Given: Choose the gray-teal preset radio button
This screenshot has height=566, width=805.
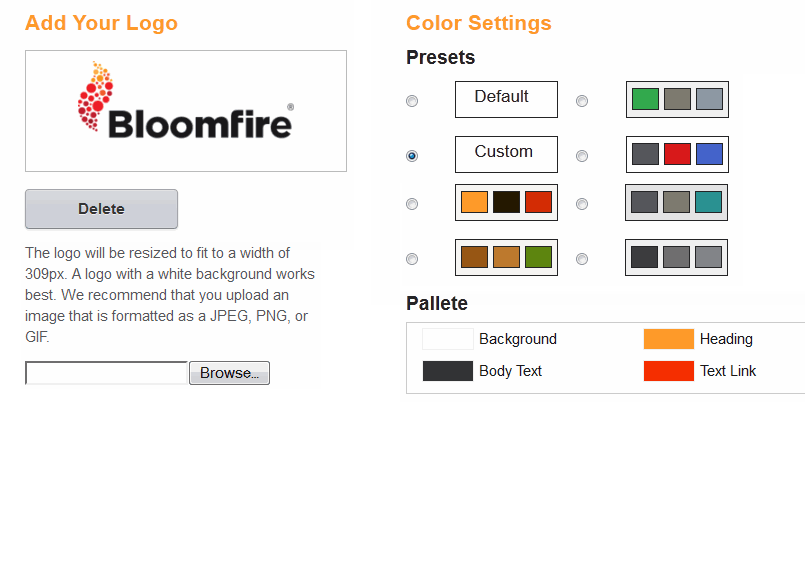Looking at the screenshot, I should 582,204.
